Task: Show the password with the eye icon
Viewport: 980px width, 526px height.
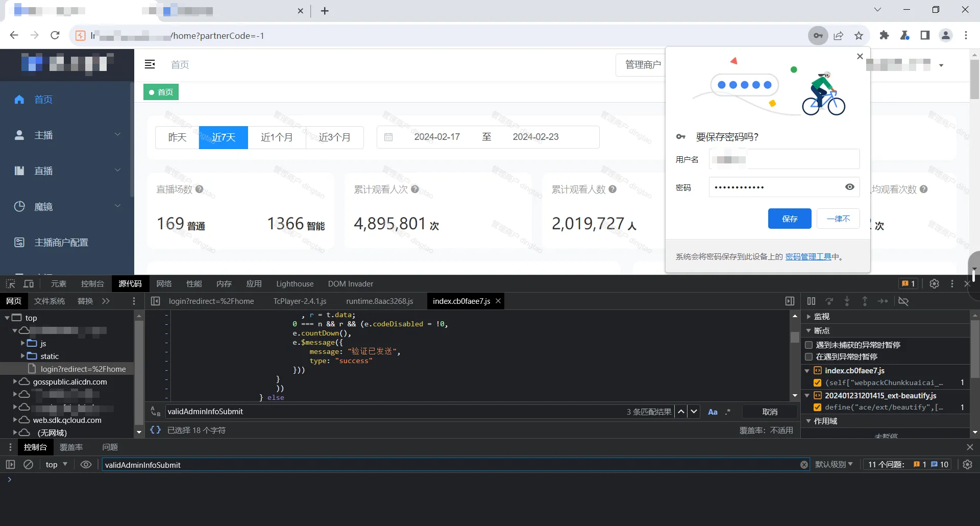Action: pos(849,187)
